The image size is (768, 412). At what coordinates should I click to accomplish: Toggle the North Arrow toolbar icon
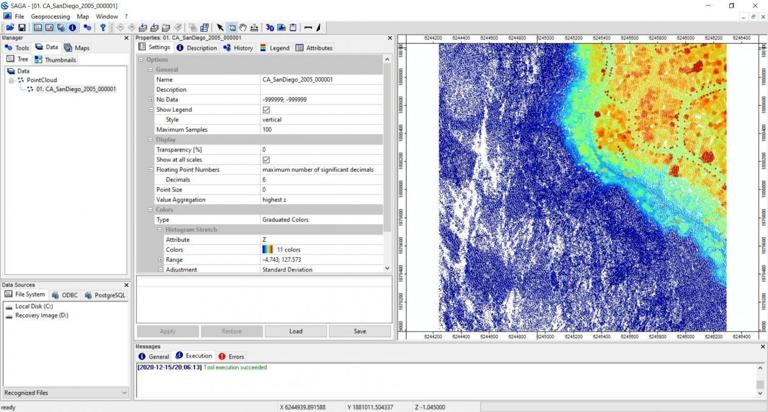click(x=318, y=28)
